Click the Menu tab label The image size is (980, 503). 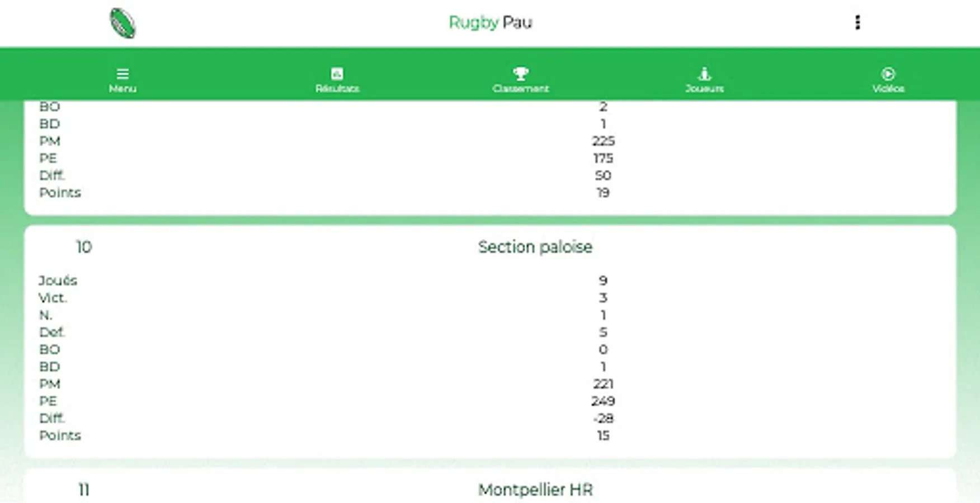pyautogui.click(x=123, y=89)
